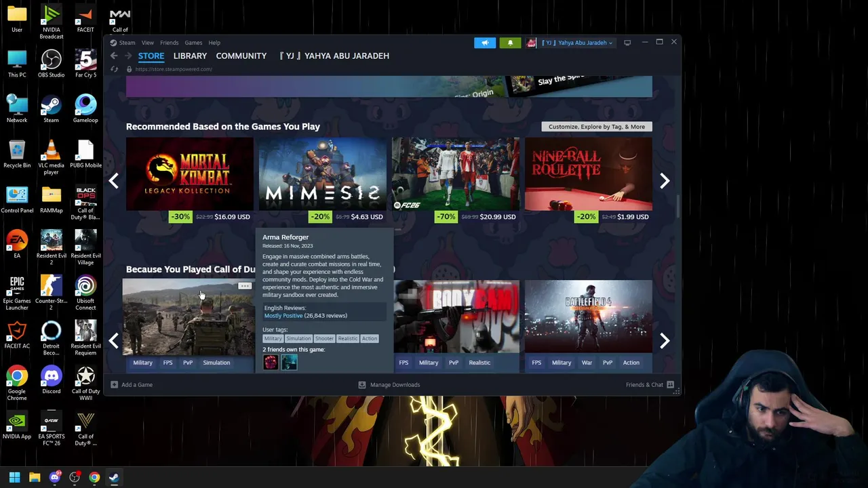The image size is (868, 488).
Task: Click the first friend avatar in tooltip
Action: 271,363
